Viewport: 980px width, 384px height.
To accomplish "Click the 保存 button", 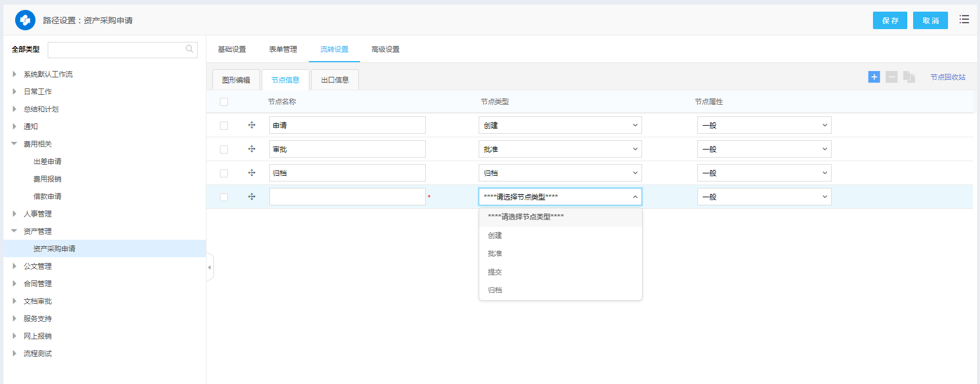I will [889, 20].
